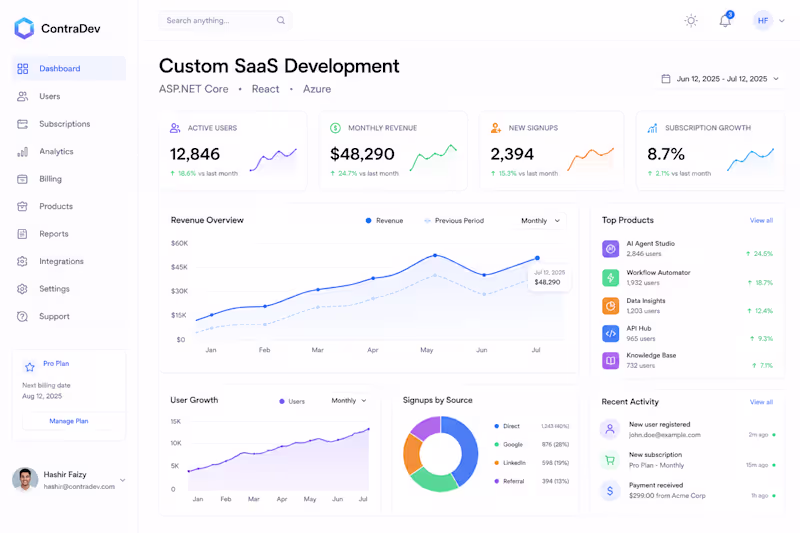Toggle Previous Period series in legend
This screenshot has width=800, height=533.
[x=454, y=220]
